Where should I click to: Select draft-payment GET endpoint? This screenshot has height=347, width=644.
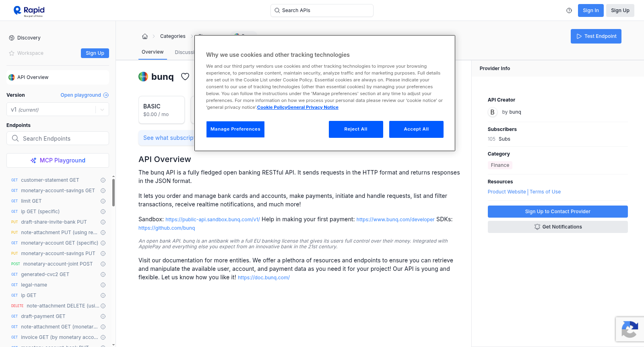(x=43, y=316)
